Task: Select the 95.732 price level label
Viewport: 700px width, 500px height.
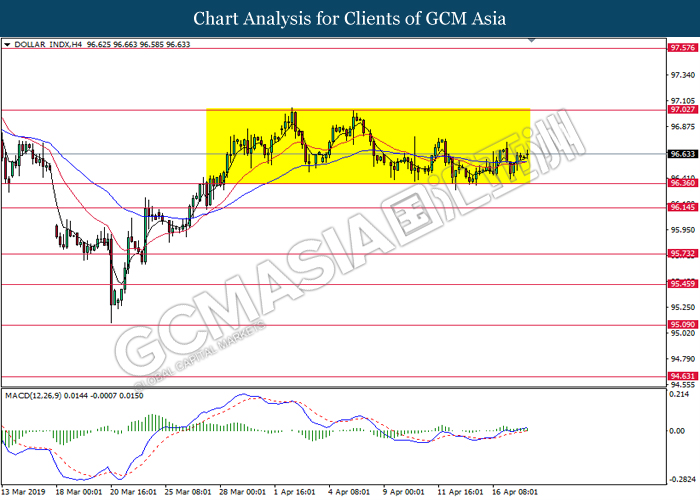Action: [x=683, y=254]
